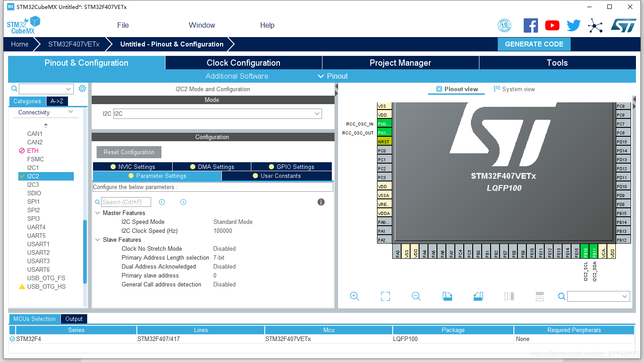Click the ST logo icon
Screen dimensions: 644x362
(623, 25)
